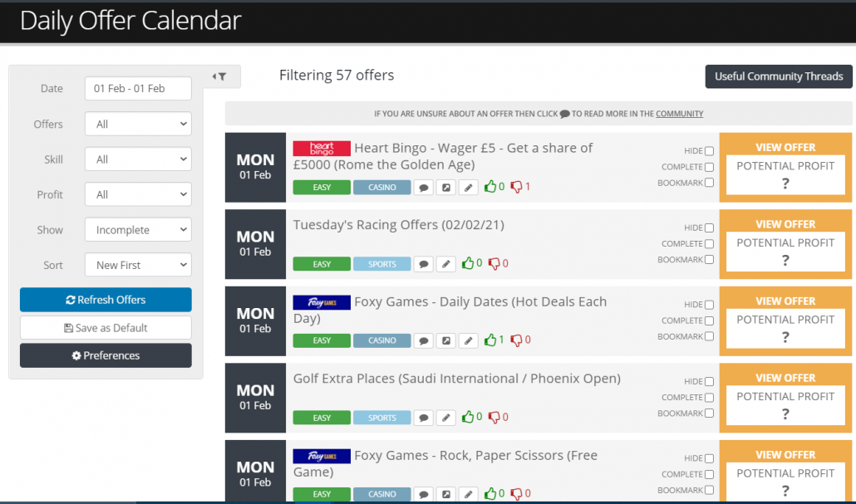Click EASY tag on Heart Bingo offer
The width and height of the screenshot is (856, 504).
coord(322,188)
